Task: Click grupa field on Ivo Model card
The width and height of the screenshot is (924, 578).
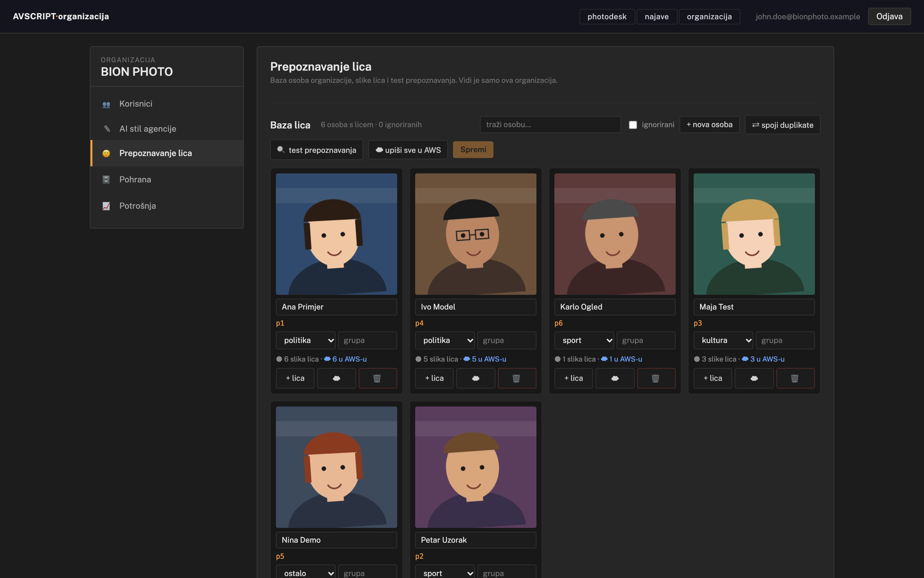Action: click(x=507, y=340)
